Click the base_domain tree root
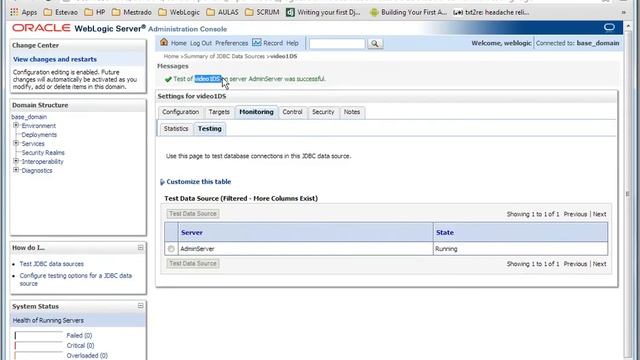This screenshot has width=640, height=360. tap(29, 117)
